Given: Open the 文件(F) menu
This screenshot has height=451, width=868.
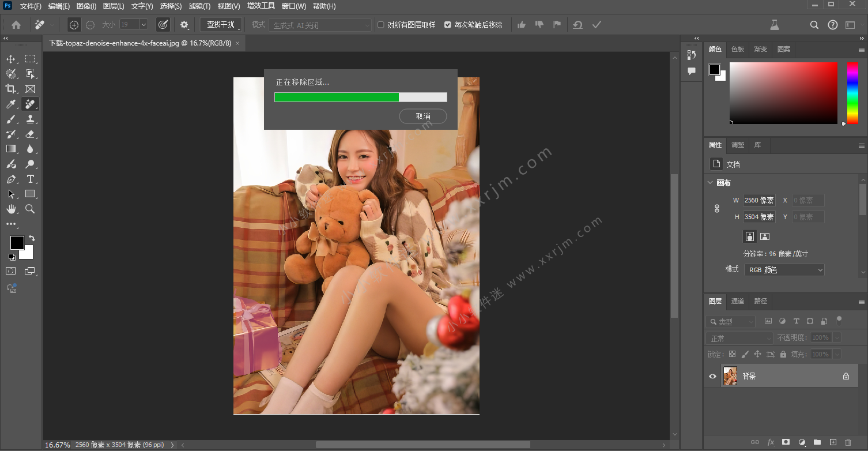Looking at the screenshot, I should [x=31, y=6].
